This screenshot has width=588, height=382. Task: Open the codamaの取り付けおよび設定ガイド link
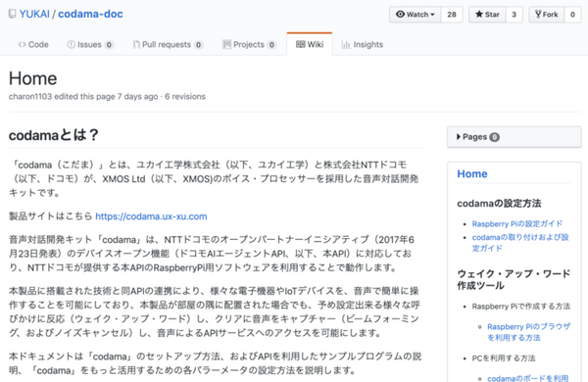pyautogui.click(x=520, y=243)
